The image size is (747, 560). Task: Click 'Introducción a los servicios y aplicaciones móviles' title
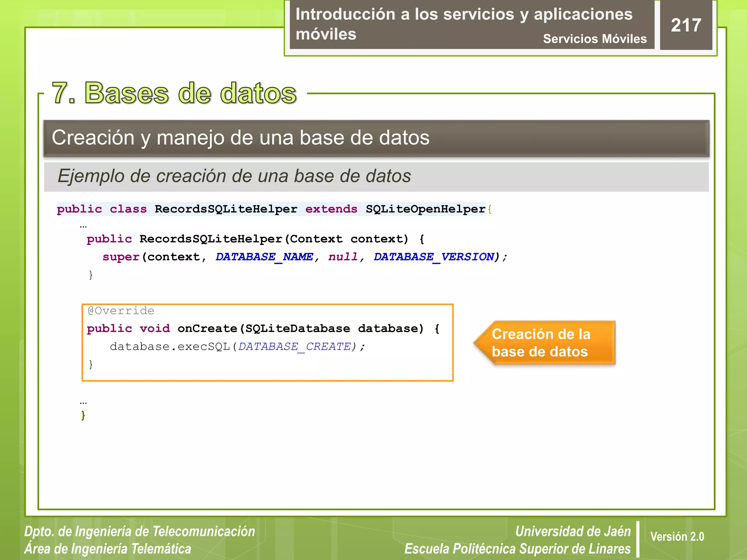point(464,24)
